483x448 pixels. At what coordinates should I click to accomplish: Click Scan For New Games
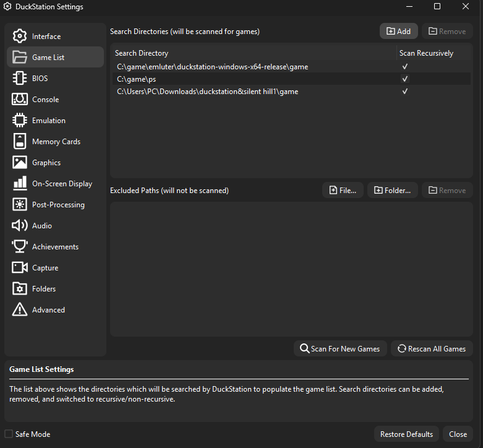click(x=340, y=348)
